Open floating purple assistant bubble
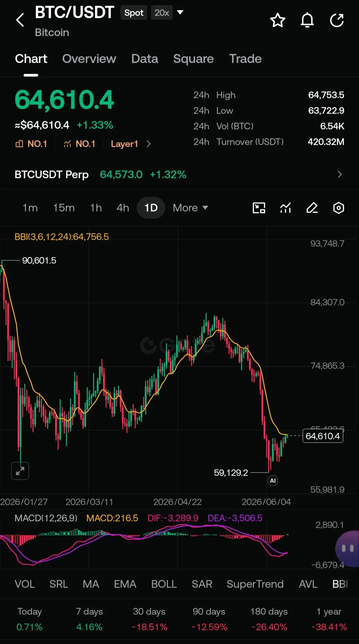Viewport: 359px width, 644px height. (347, 548)
